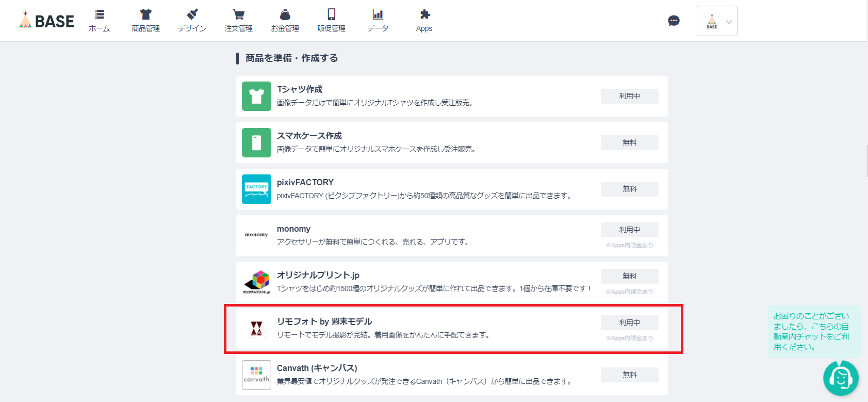Open the support chat bot avatar
868x402 pixels.
tap(841, 378)
